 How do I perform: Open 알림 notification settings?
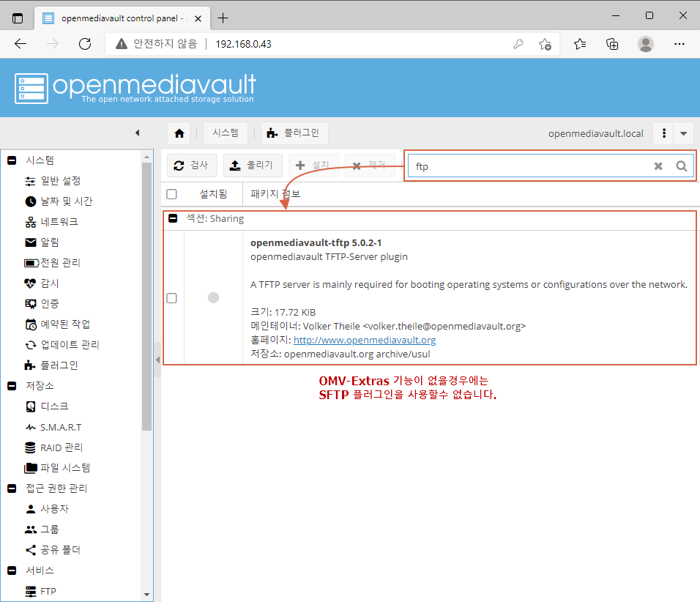click(42, 242)
